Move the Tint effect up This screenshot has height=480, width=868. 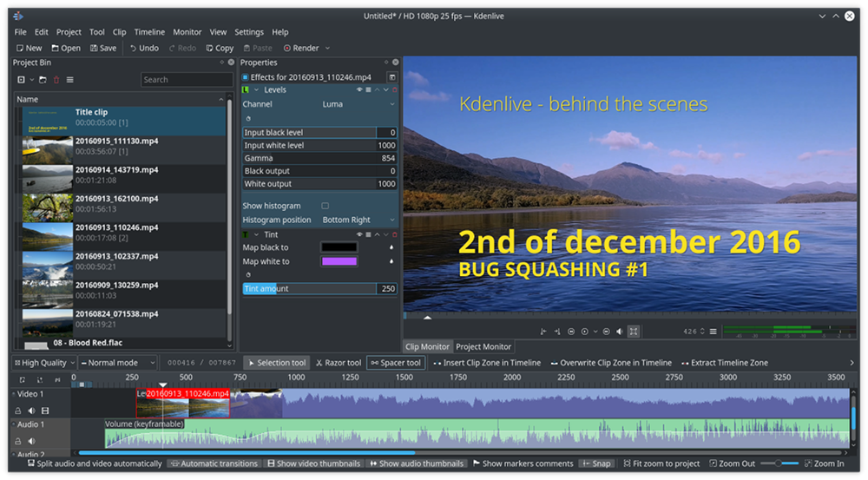(377, 234)
